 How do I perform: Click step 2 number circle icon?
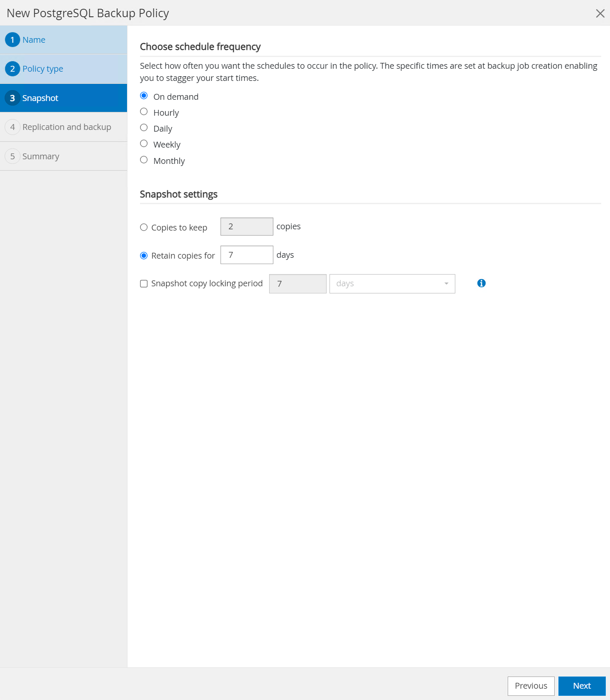13,69
